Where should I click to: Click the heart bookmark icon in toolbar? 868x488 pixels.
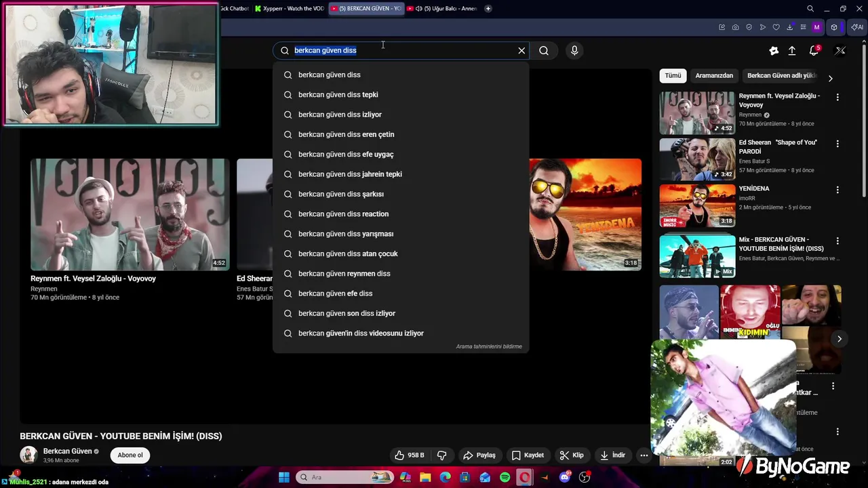tap(776, 27)
